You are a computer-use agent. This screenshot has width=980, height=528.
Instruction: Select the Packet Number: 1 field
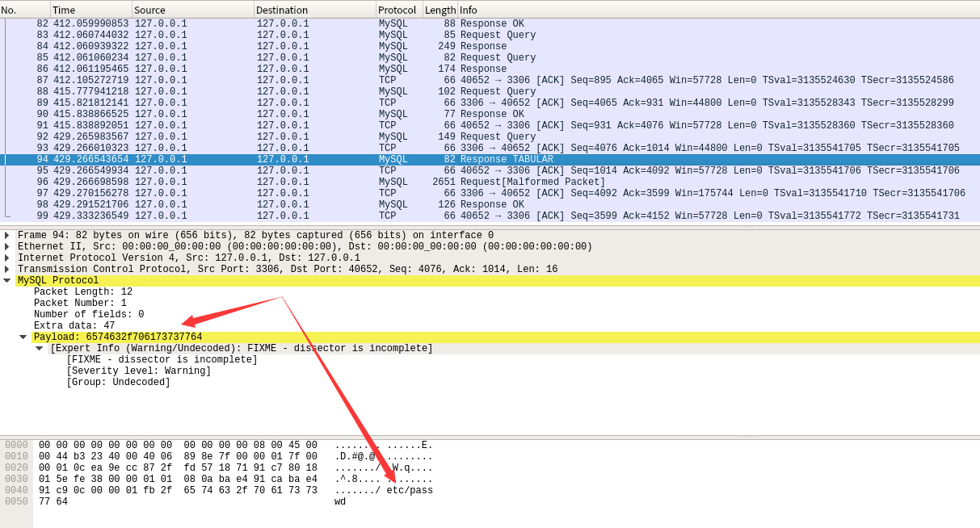point(80,304)
